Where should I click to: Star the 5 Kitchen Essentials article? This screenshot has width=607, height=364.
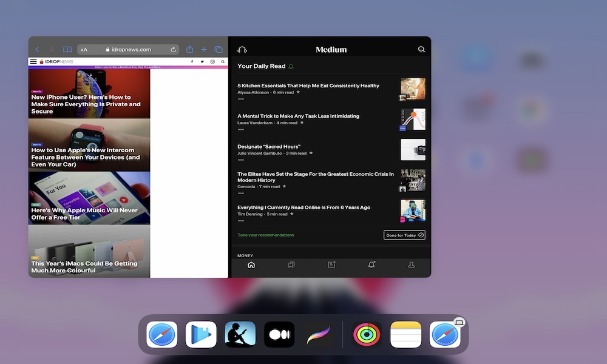pos(298,92)
